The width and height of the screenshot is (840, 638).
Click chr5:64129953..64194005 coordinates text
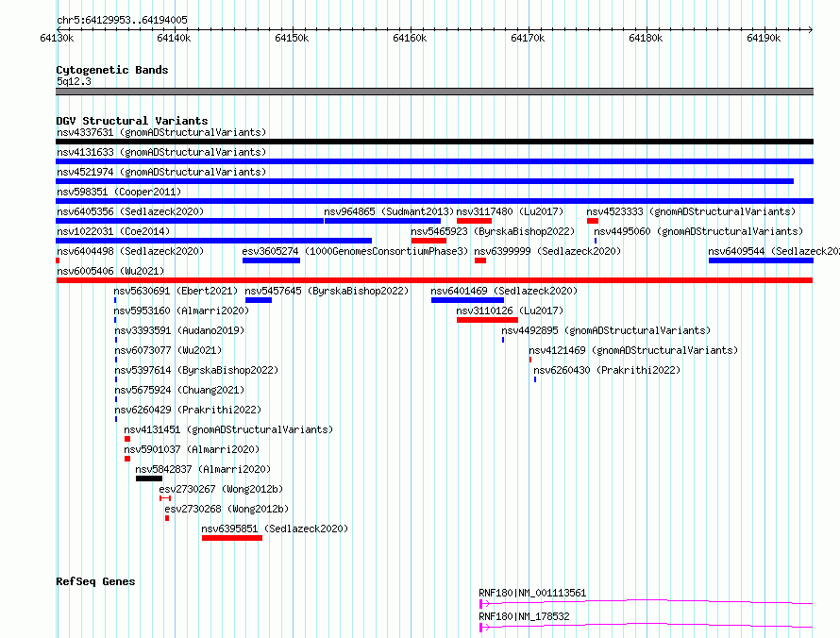(x=122, y=20)
